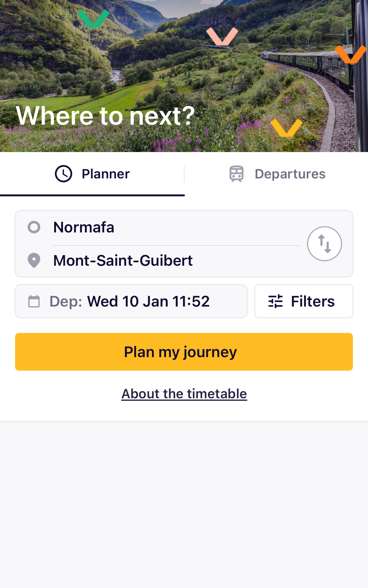The image size is (368, 588).
Task: Open the Filters options
Action: [x=304, y=301]
